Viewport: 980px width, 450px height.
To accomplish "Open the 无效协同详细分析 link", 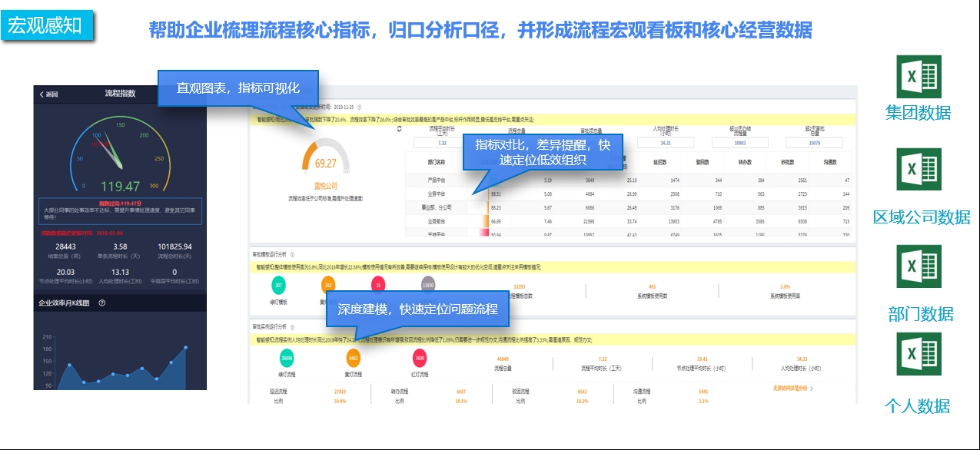I will click(793, 389).
